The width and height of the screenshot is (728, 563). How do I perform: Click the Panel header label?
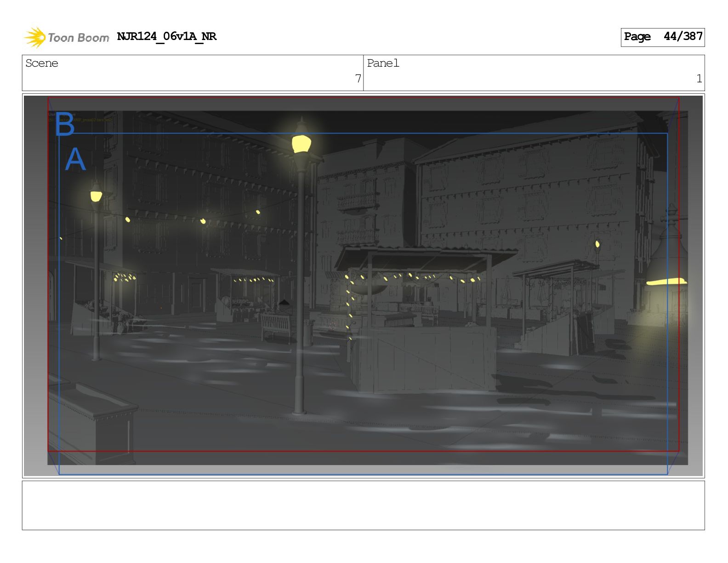(383, 63)
